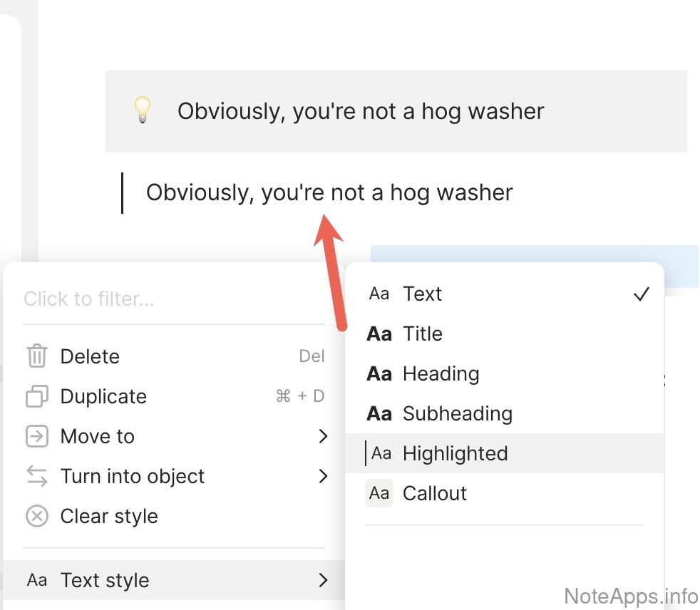The image size is (700, 610).
Task: Focus the Click to filter field
Action: point(171,299)
